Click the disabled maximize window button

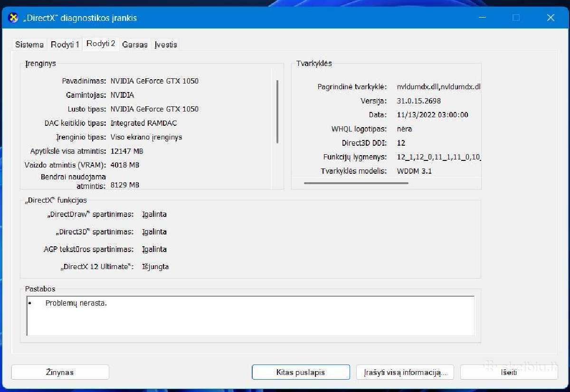[x=516, y=18]
